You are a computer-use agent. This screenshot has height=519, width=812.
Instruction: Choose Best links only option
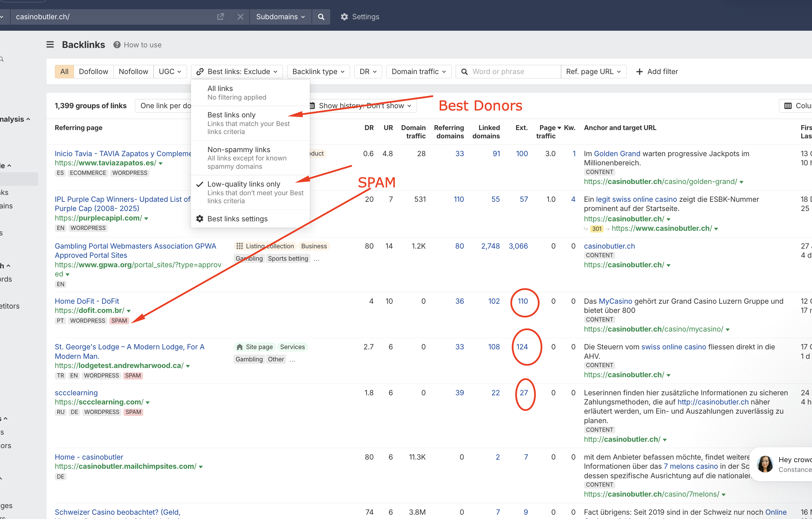coord(250,123)
